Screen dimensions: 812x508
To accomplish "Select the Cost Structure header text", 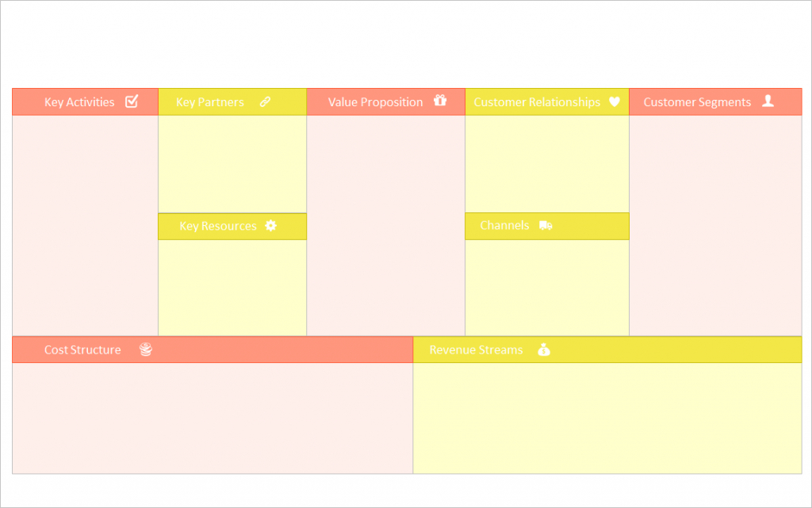I will [x=82, y=349].
